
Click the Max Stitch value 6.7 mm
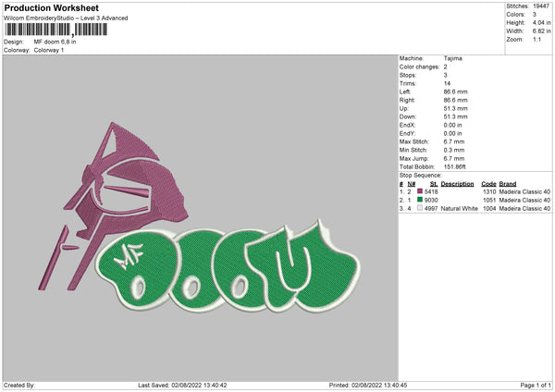(454, 141)
